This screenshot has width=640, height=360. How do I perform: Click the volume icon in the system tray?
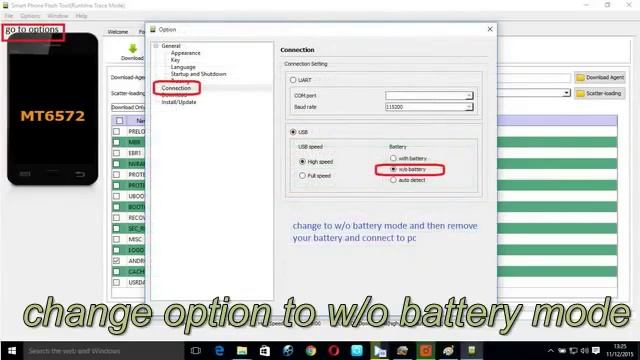click(584, 351)
